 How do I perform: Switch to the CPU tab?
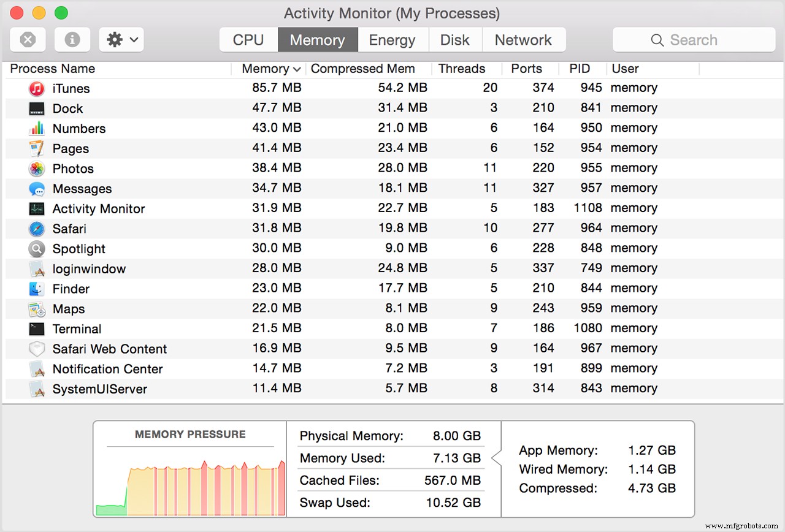point(248,39)
